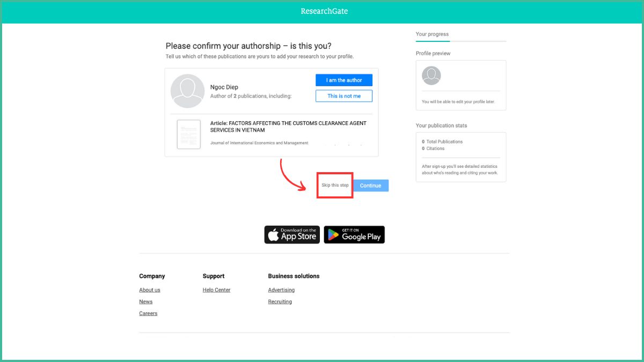The image size is (644, 362).
Task: Click 'Support' footer heading
Action: click(x=214, y=276)
